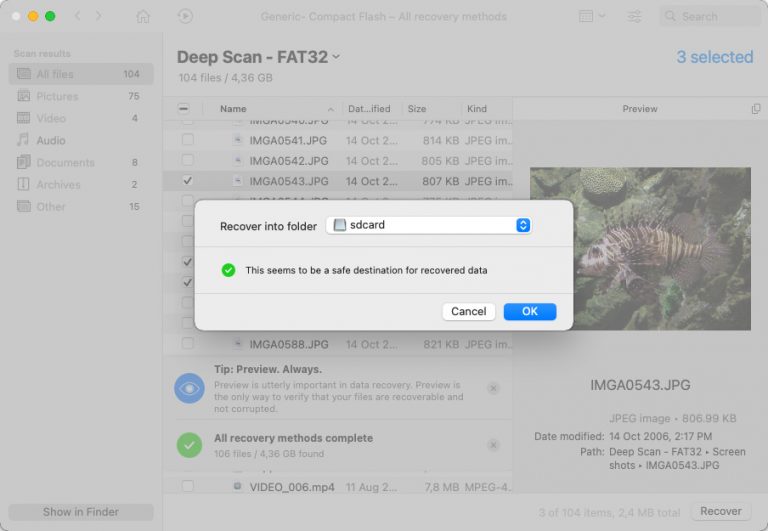Click the IMGA0543.JPG file icon

(238, 181)
